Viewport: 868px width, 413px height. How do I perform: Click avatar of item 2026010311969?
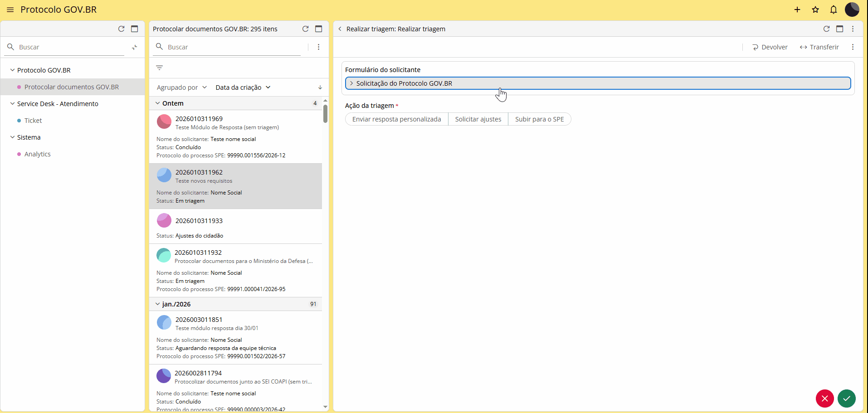[x=164, y=121]
